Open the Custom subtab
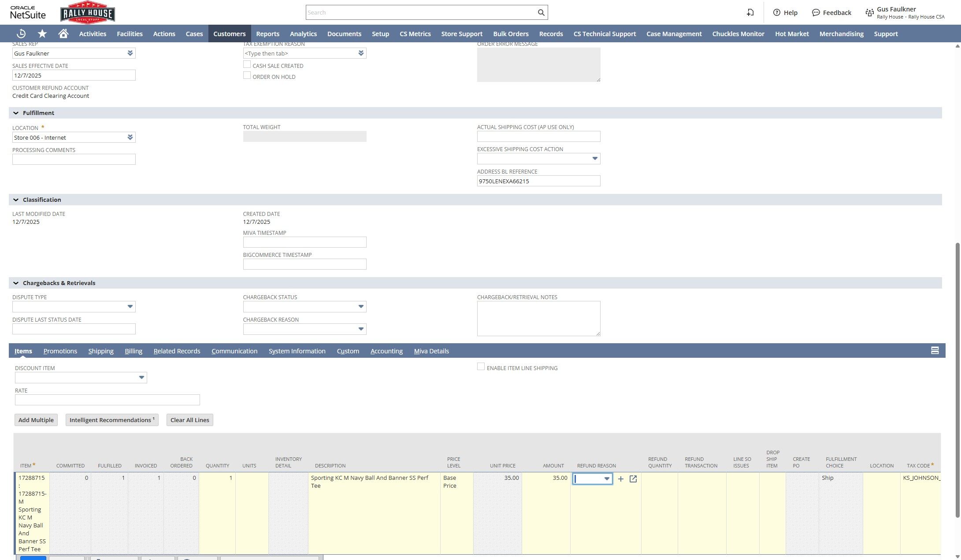The height and width of the screenshot is (560, 961). click(348, 351)
